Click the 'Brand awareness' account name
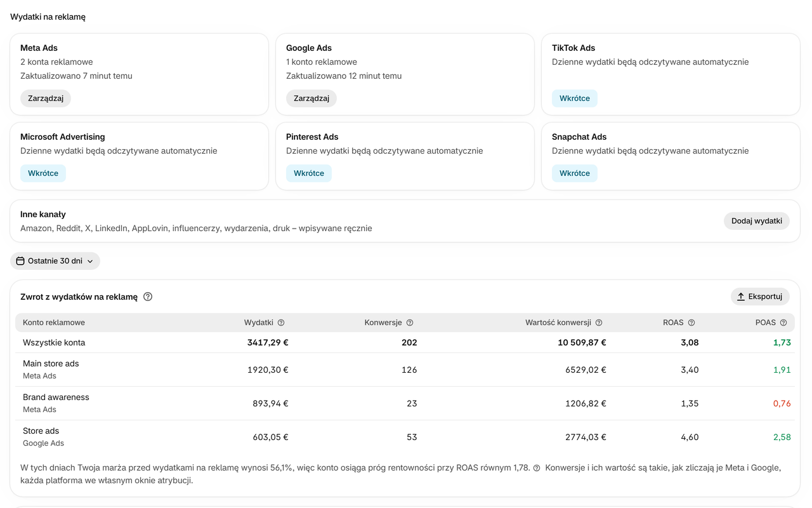The image size is (812, 508). 56,397
